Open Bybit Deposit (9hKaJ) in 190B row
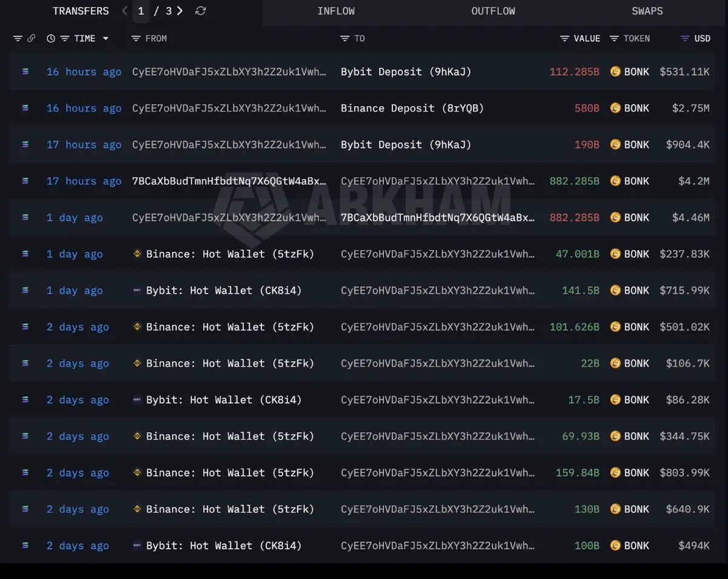This screenshot has height=579, width=728. 406,144
